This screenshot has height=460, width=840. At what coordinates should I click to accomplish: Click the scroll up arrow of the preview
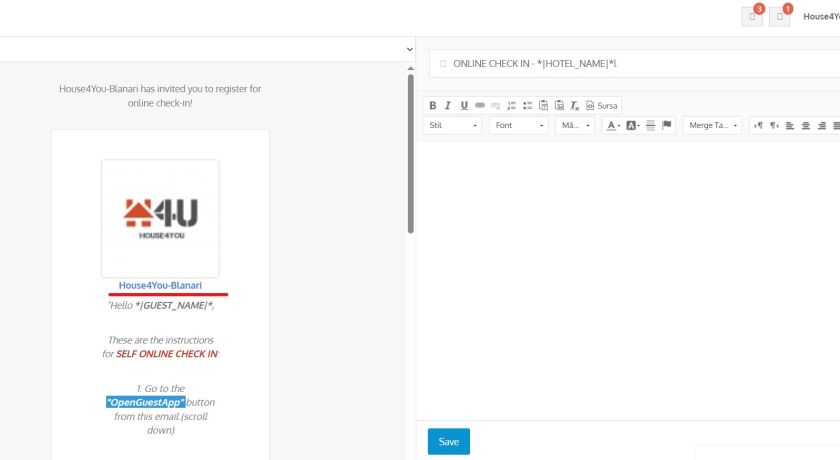click(410, 69)
